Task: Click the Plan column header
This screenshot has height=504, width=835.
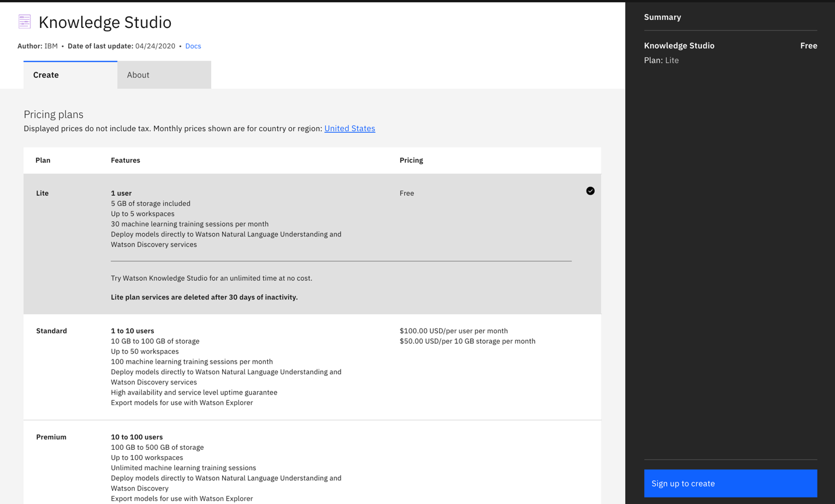Action: pyautogui.click(x=43, y=160)
